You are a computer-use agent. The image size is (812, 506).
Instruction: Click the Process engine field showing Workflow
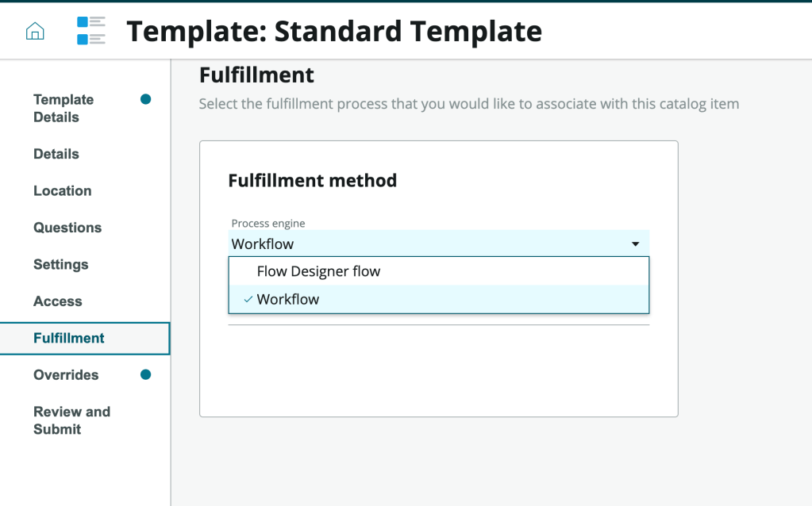pos(429,244)
